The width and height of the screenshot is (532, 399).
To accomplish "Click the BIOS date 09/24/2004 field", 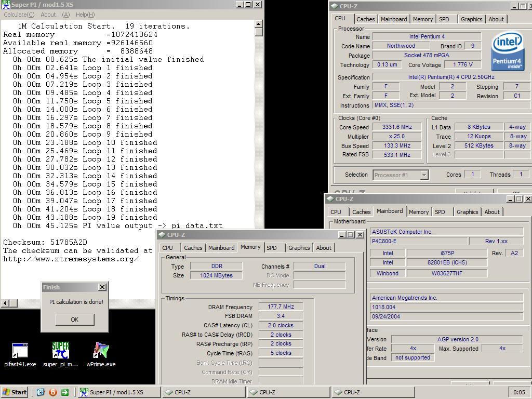I will click(x=446, y=316).
